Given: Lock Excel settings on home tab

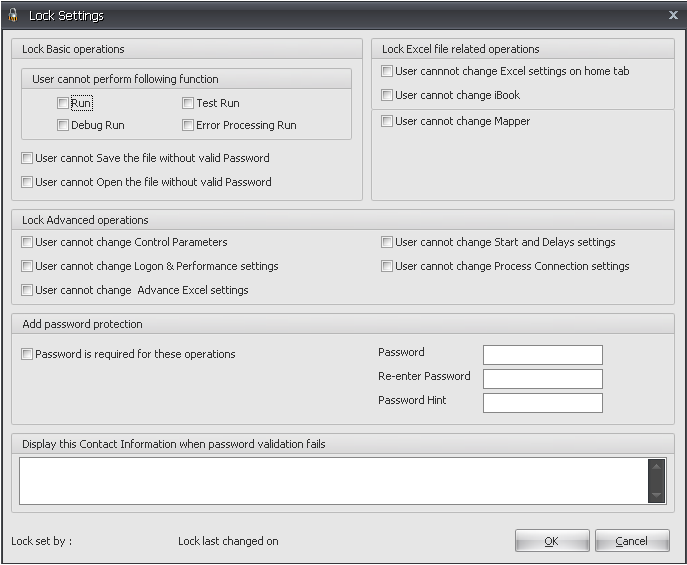Looking at the screenshot, I should (387, 71).
